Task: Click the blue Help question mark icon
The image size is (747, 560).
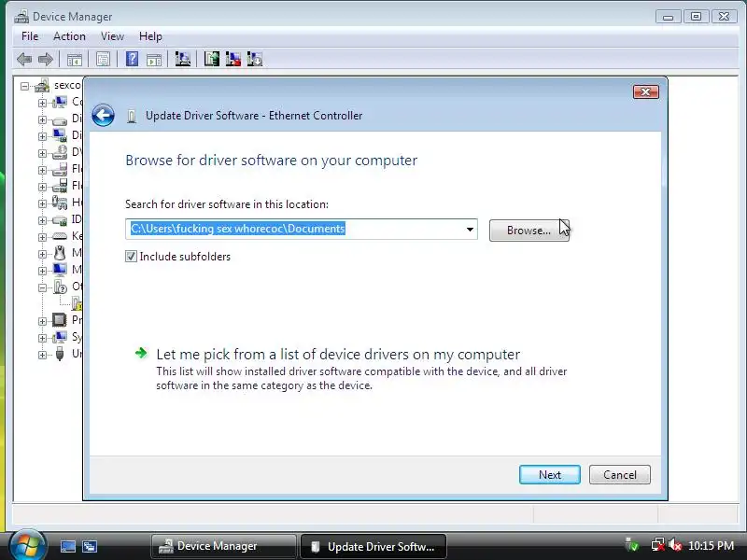Action: pyautogui.click(x=132, y=59)
